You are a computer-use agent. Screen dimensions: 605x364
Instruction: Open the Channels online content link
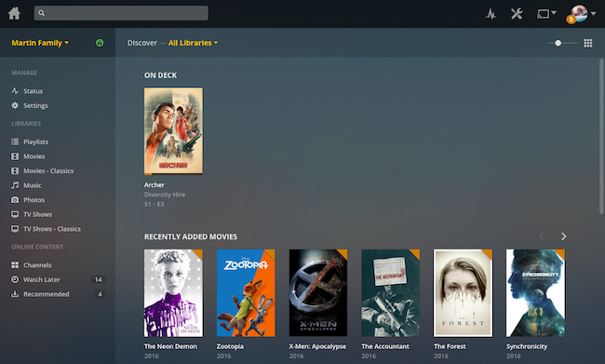[x=37, y=264]
